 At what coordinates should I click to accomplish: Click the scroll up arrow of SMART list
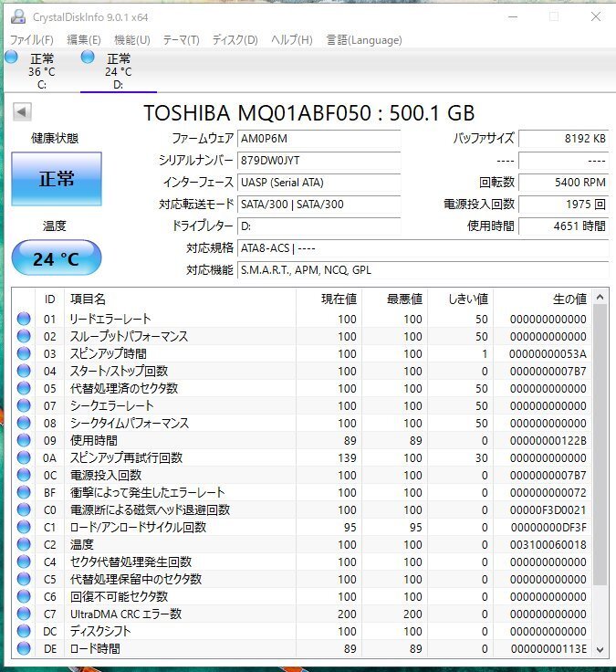point(600,297)
